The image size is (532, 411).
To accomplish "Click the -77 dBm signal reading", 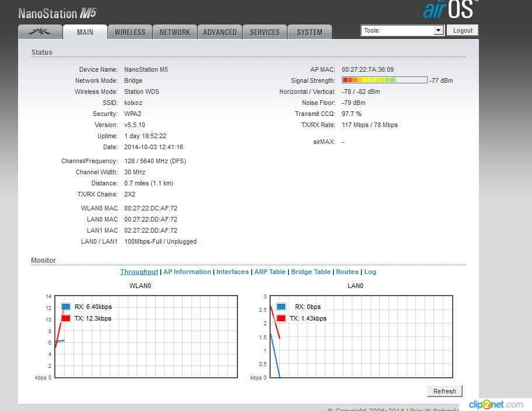I will click(441, 80).
